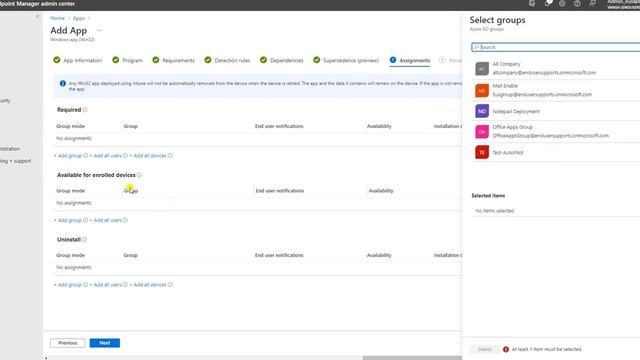Viewport: 640px width, 360px height.
Task: Click 'End user notifications' header under Required
Action: point(279,126)
